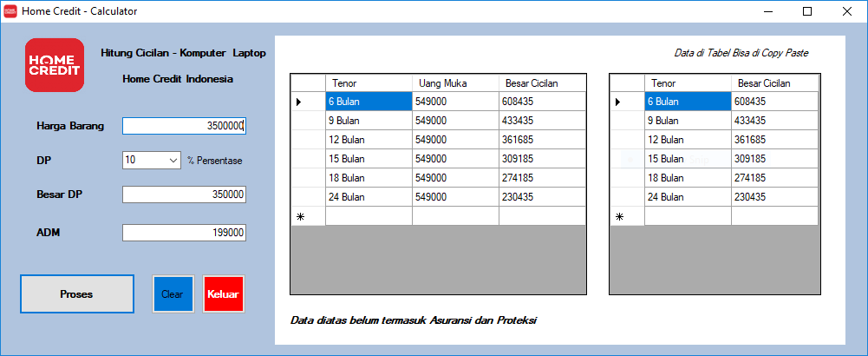
Task: Close the Home Credit Calculator window
Action: point(847,11)
